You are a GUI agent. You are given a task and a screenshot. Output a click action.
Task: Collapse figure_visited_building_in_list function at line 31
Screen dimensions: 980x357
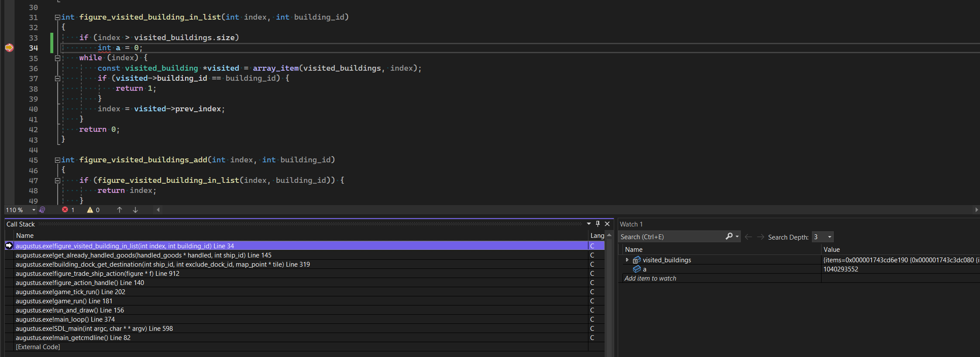[x=57, y=17]
